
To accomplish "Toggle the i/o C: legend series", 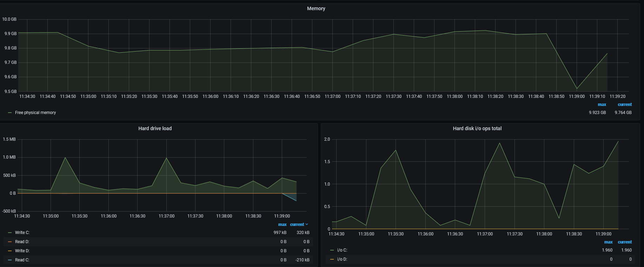I will pos(342,250).
